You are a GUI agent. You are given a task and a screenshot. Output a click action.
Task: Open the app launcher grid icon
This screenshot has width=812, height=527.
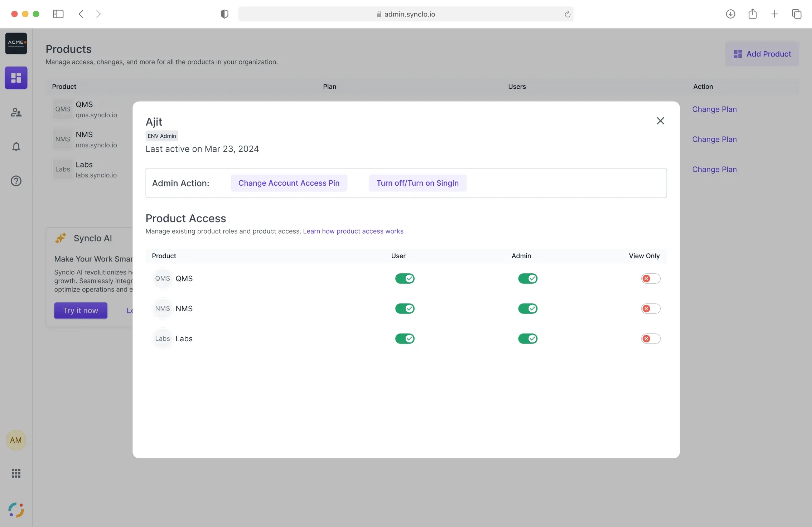point(16,473)
